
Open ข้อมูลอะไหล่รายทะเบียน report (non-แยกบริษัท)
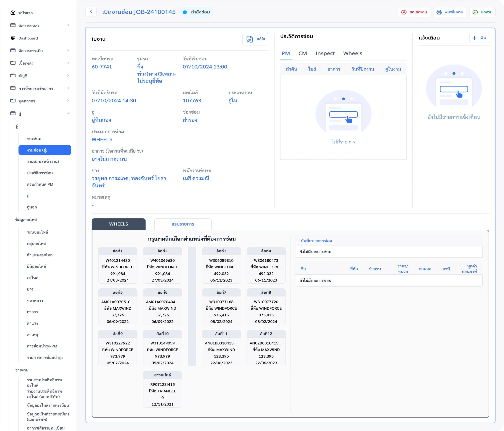click(x=48, y=405)
